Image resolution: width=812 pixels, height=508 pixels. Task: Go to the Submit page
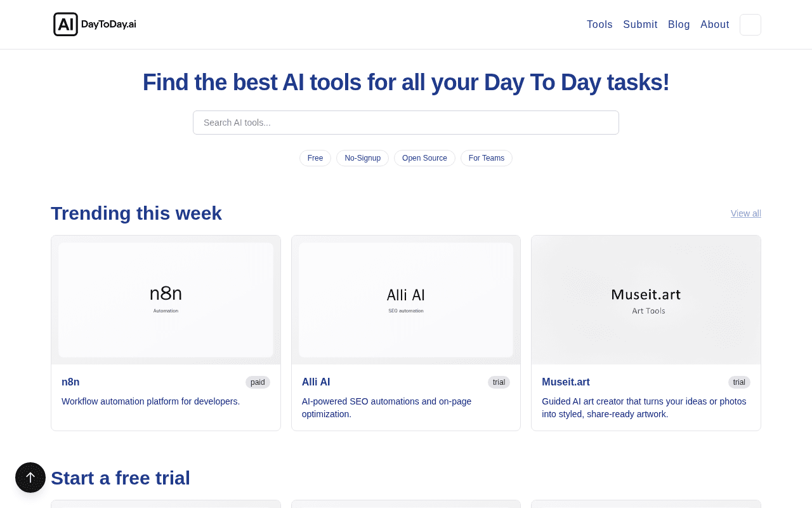tap(640, 24)
